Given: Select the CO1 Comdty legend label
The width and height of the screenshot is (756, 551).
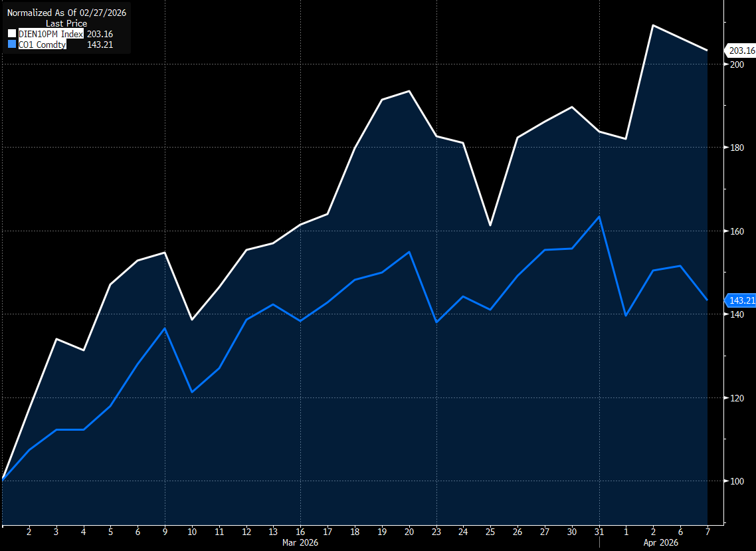Looking at the screenshot, I should click(42, 45).
